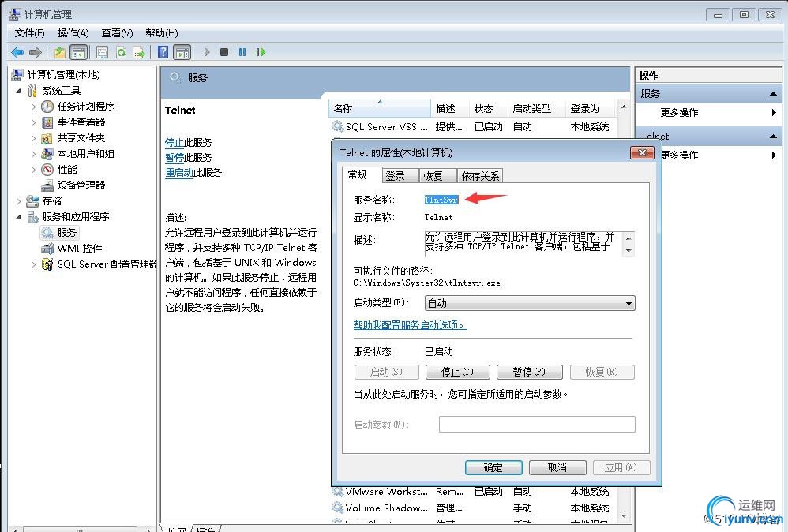Click the Up one level folder icon

(60, 52)
